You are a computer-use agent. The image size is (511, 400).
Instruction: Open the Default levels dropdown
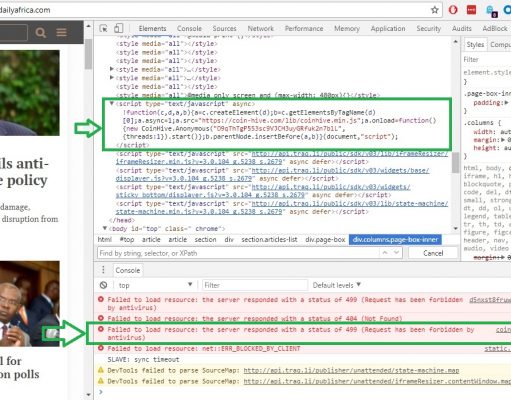point(337,285)
